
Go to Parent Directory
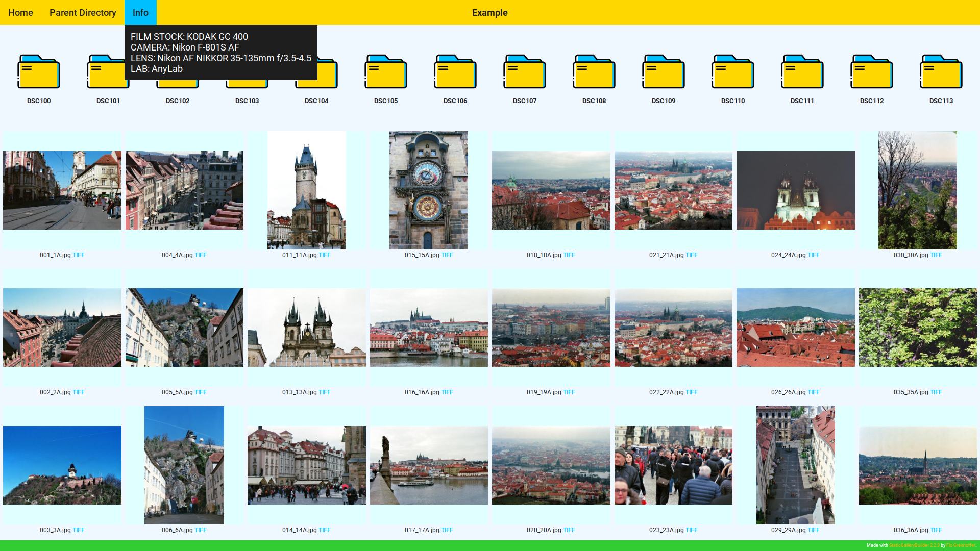click(x=83, y=13)
